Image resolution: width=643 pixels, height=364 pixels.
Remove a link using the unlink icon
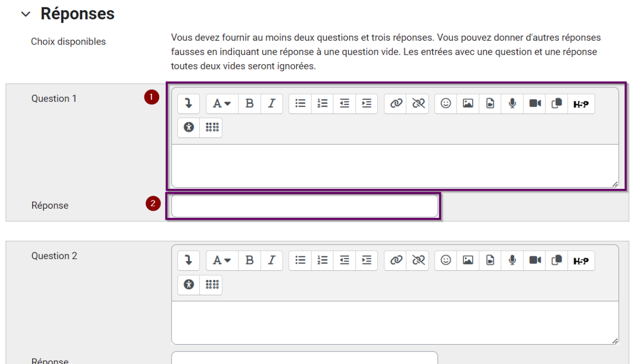418,103
